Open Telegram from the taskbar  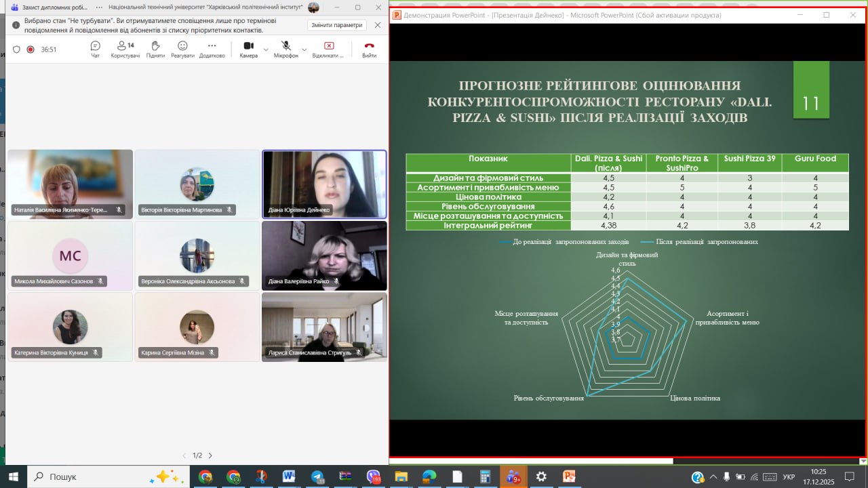(x=317, y=476)
